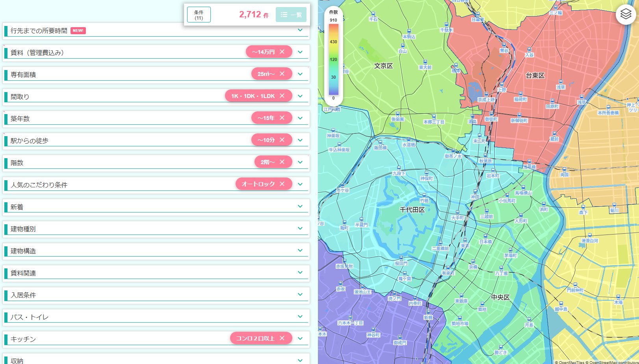Expand the 行先までの所要時間 section
Image resolution: width=639 pixels, height=364 pixels.
tap(156, 31)
